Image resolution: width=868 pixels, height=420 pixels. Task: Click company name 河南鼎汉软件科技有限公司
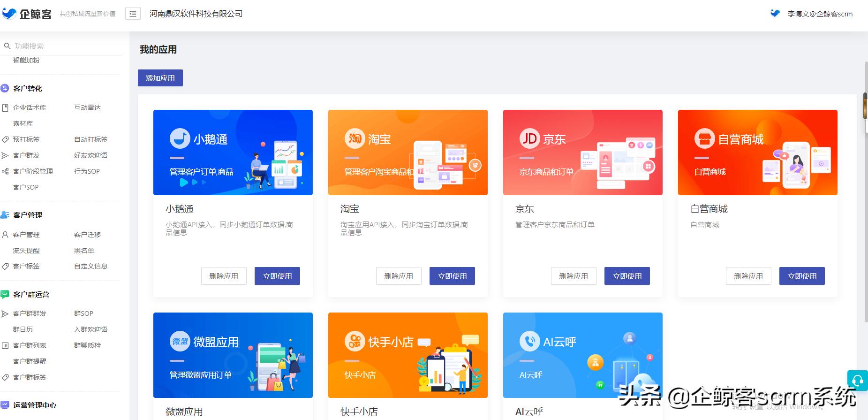[196, 14]
